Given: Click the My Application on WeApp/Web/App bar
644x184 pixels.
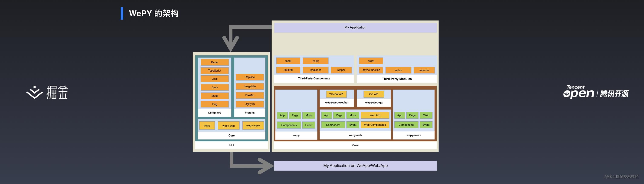Looking at the screenshot, I should click(355, 166).
